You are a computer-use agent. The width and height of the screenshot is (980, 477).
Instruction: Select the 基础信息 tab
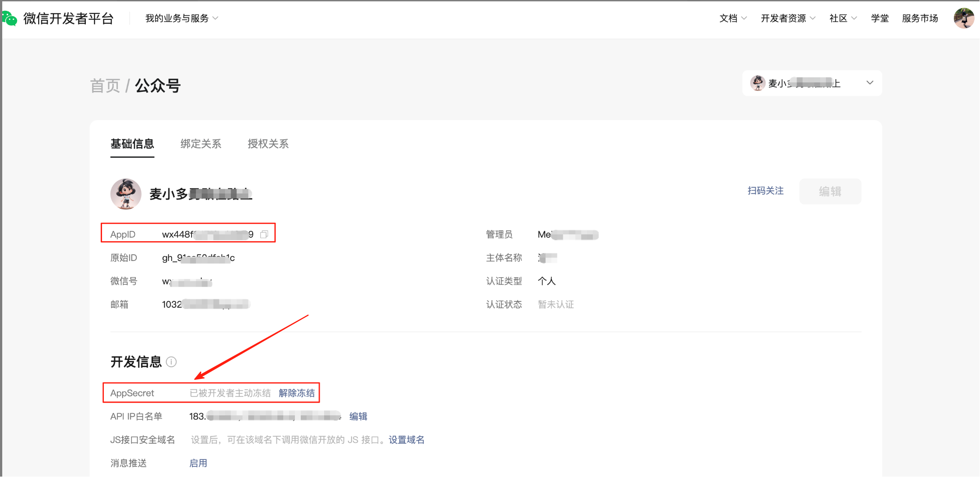(x=132, y=144)
